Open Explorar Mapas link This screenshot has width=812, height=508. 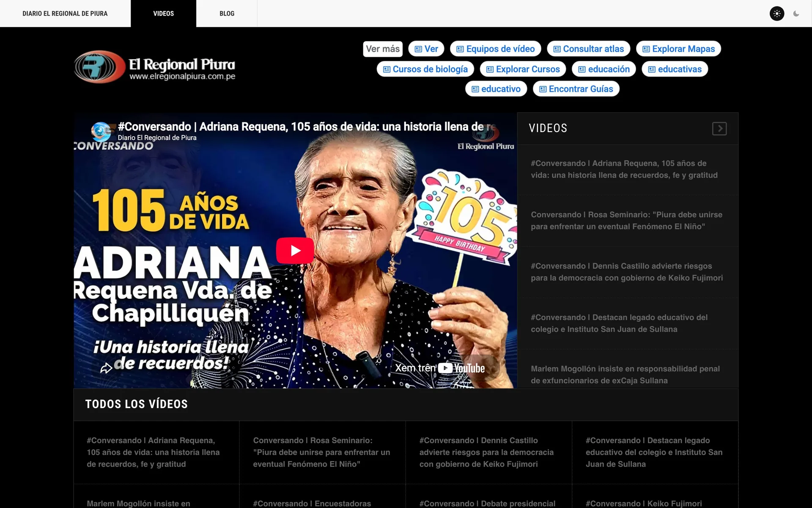point(679,49)
